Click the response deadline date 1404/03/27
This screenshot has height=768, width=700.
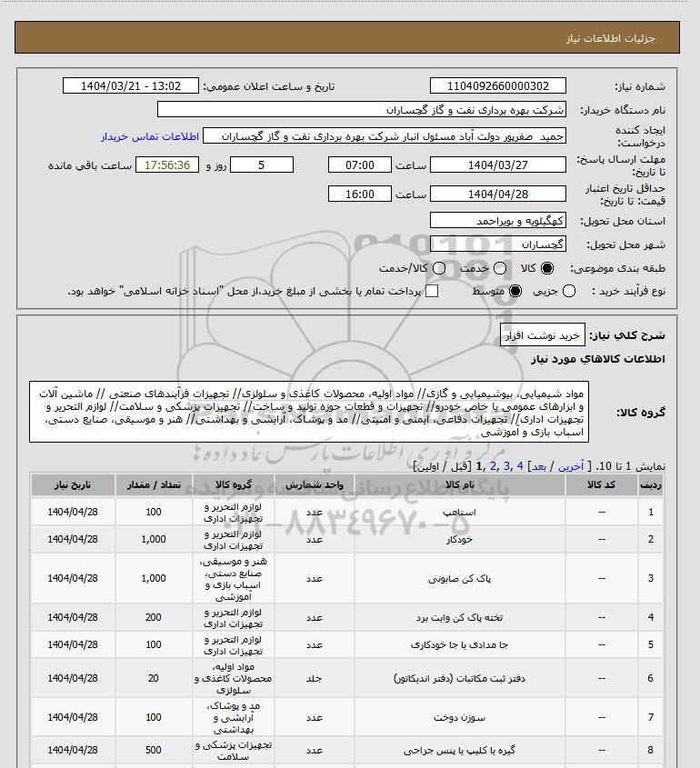(497, 165)
